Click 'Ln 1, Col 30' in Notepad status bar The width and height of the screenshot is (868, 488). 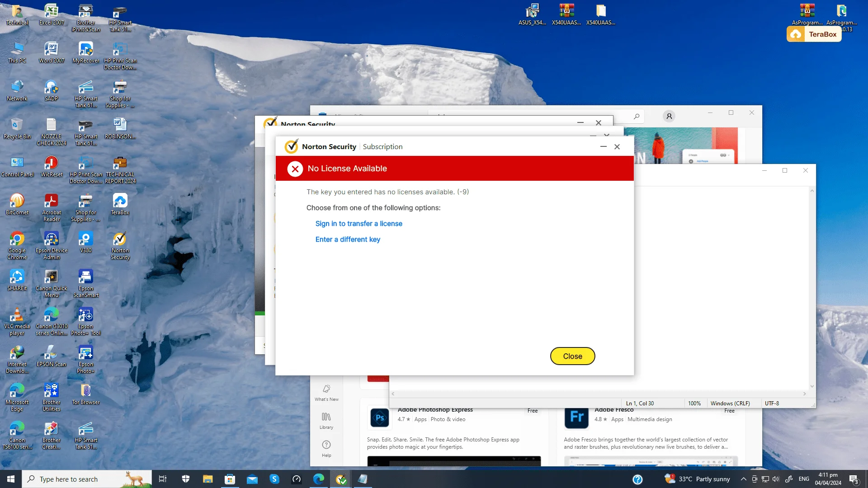tap(640, 404)
